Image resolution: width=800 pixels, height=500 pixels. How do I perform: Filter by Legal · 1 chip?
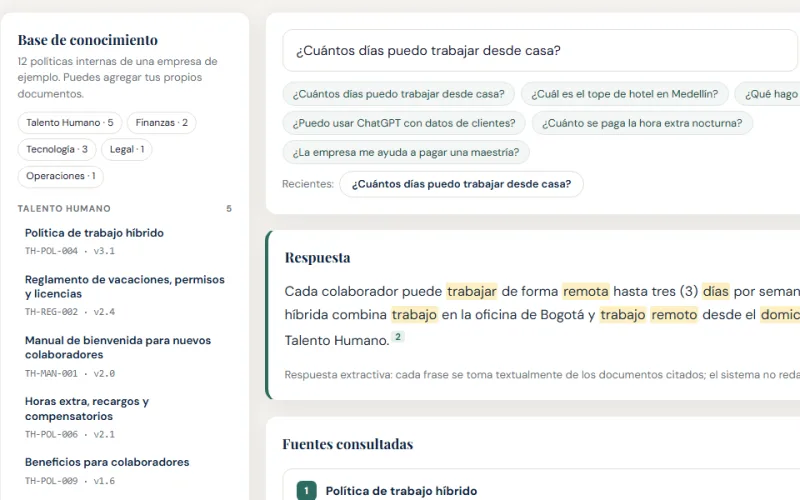[x=127, y=149]
